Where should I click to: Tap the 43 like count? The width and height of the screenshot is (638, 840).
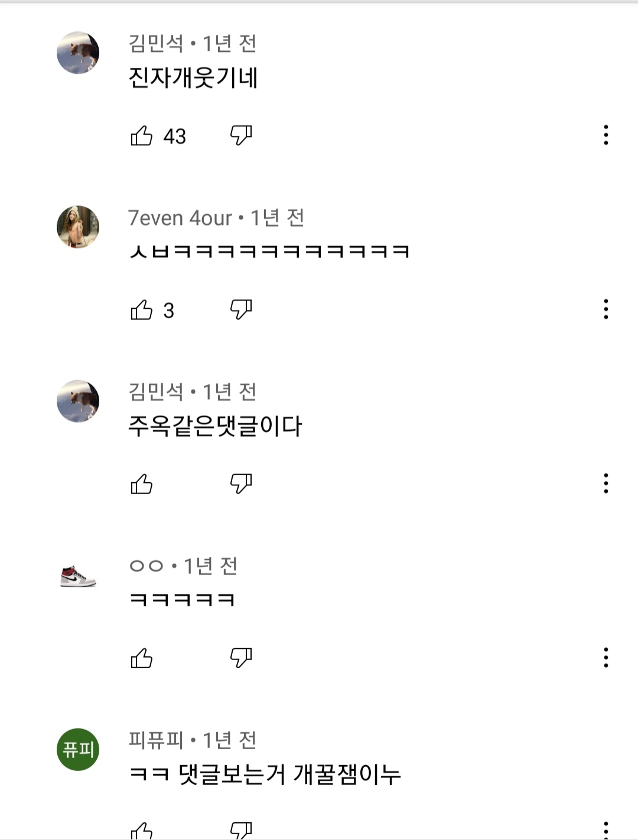175,137
